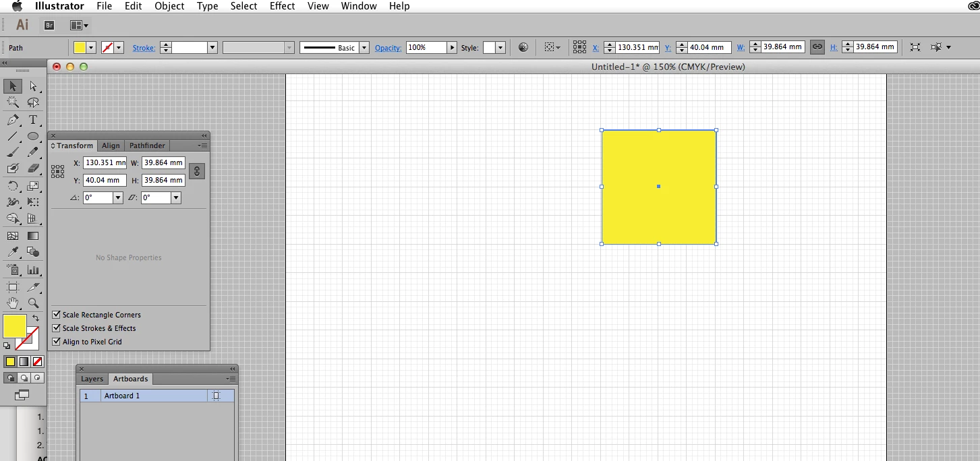Click the yellow Fill swatch in toolbox
Viewport: 980px width, 461px height.
[14, 326]
